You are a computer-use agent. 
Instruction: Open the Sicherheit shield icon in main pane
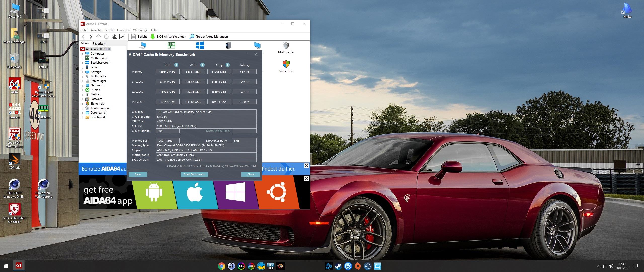point(286,66)
